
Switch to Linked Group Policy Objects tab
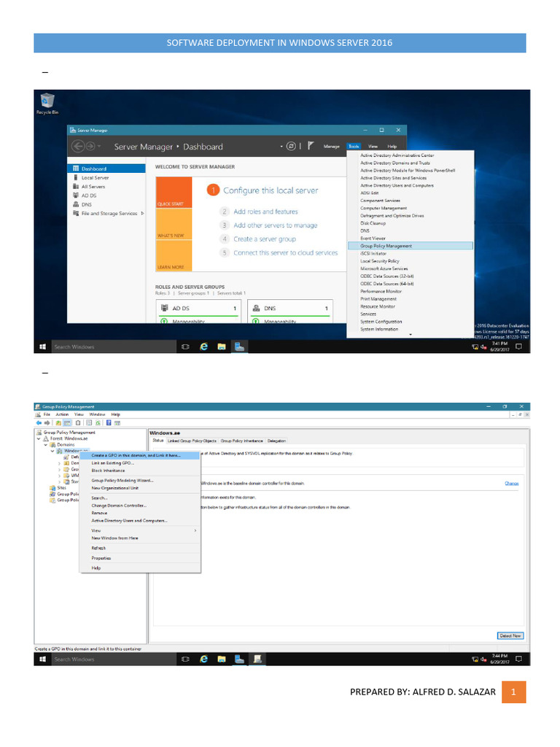(x=192, y=441)
